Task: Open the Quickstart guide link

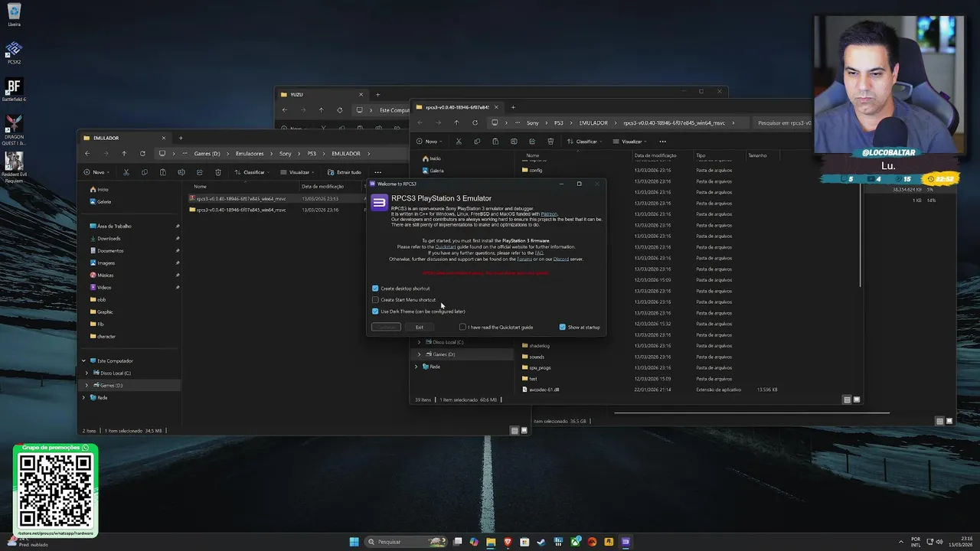Action: tap(445, 247)
